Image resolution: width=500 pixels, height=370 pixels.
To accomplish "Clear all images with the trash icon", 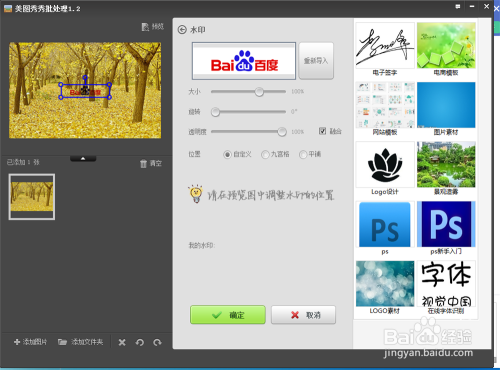I will point(143,163).
